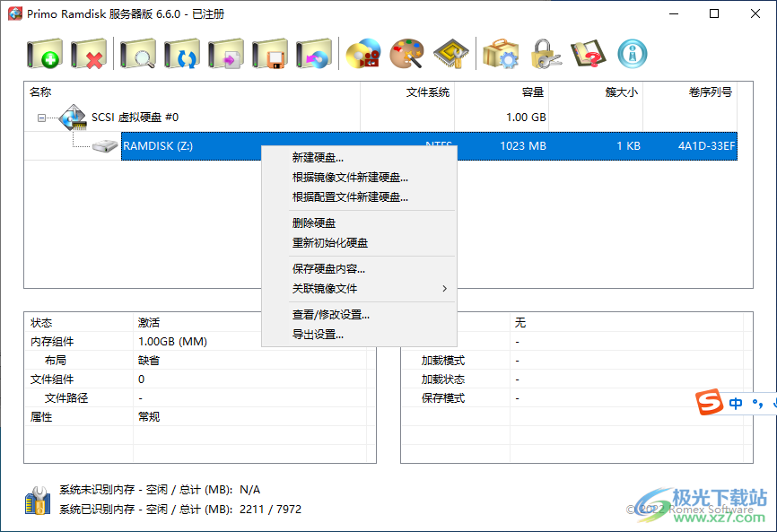Viewport: 777px width, 532px height.
Task: Click the About info toolbar icon
Action: pyautogui.click(x=632, y=52)
